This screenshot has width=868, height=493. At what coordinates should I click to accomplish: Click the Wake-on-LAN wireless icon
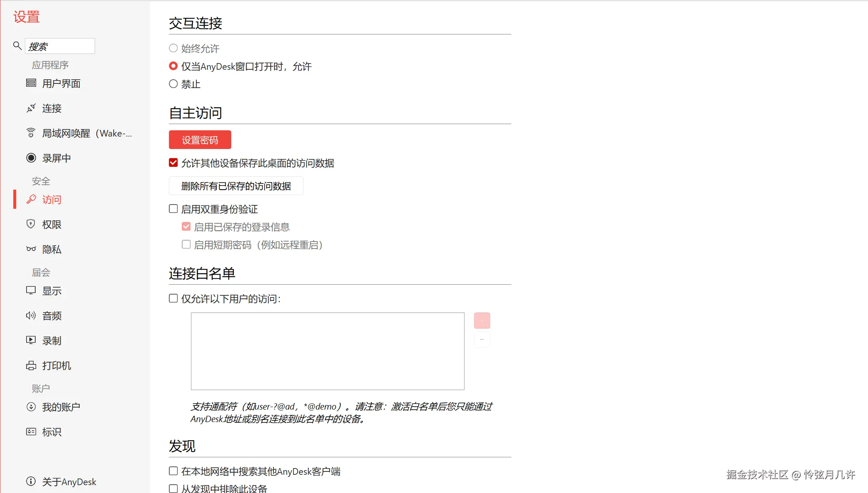31,133
